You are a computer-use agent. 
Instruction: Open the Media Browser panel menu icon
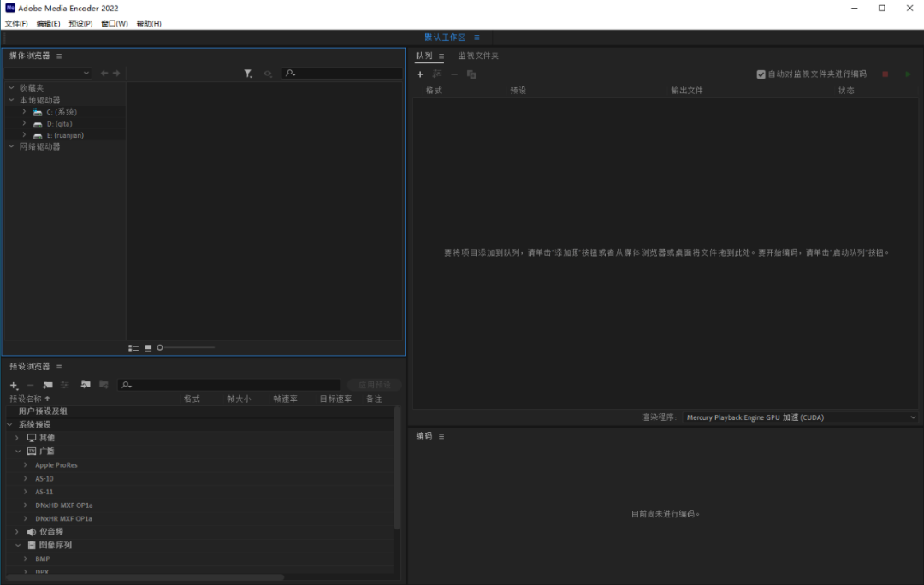[59, 56]
